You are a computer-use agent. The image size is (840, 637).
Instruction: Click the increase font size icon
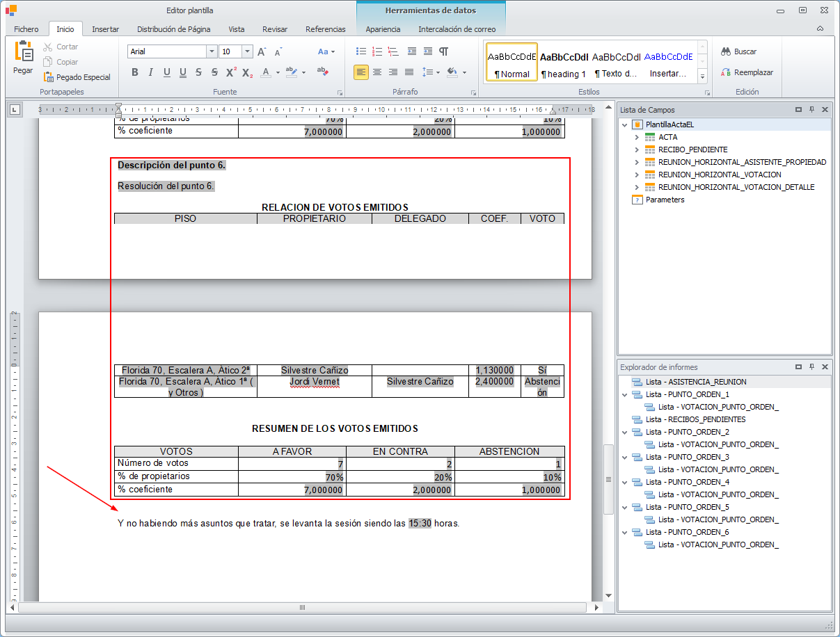point(262,52)
